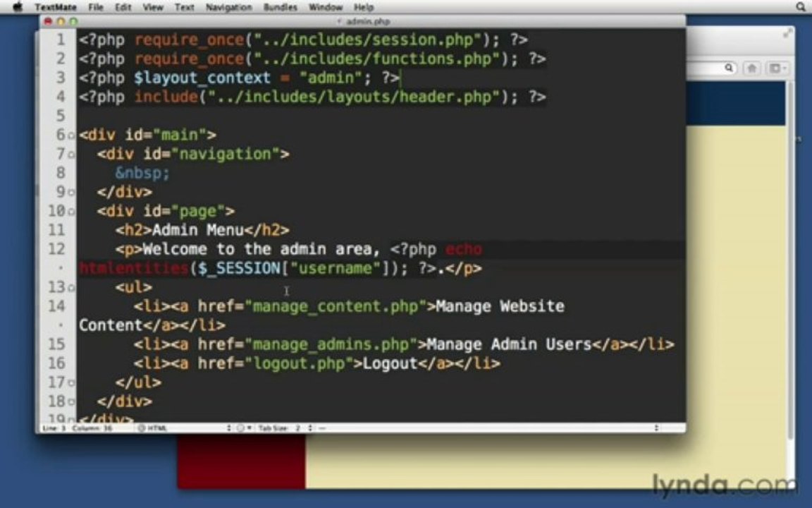Enter full screen in the browser window

coord(787,34)
